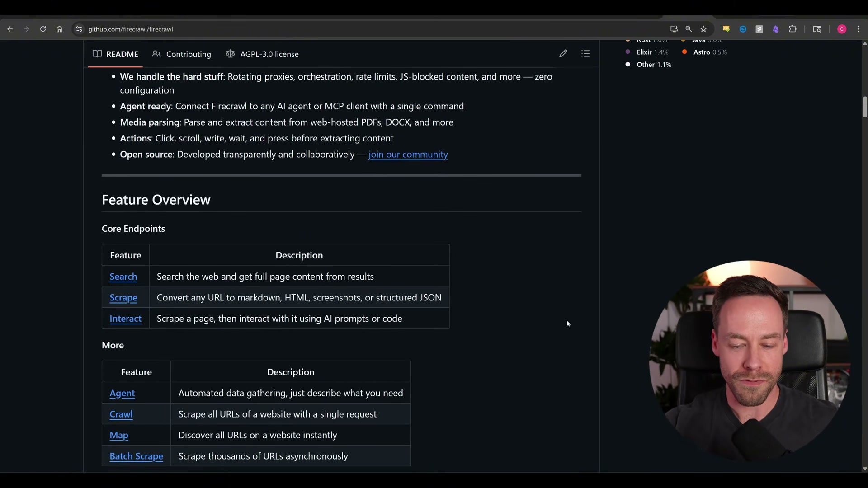Open the Chrome three-dot menu

point(859,28)
